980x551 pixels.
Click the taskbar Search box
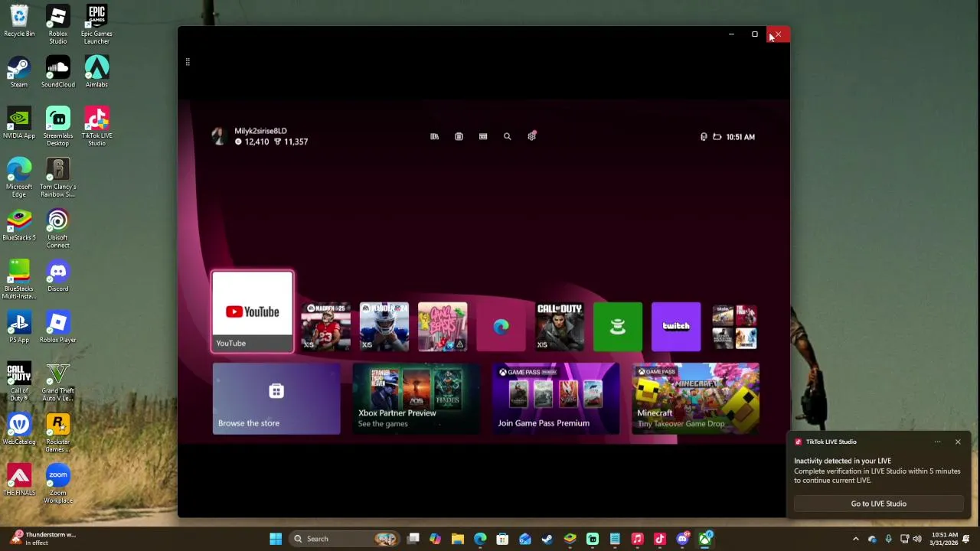click(345, 539)
